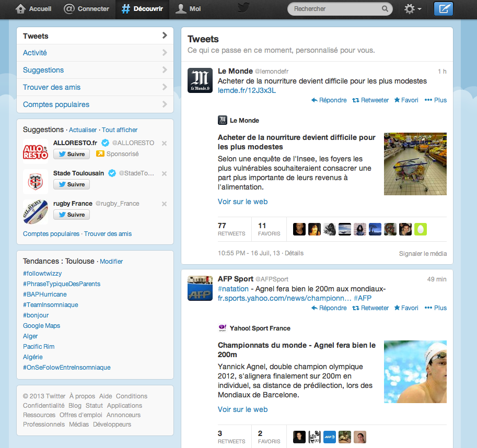
Task: Click Actualiser to refresh suggestions
Action: click(83, 130)
